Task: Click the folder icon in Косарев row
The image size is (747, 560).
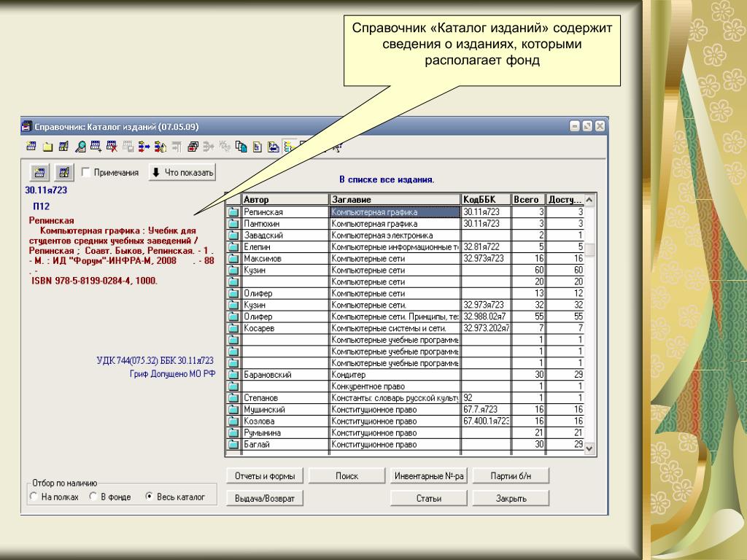Action: point(233,328)
